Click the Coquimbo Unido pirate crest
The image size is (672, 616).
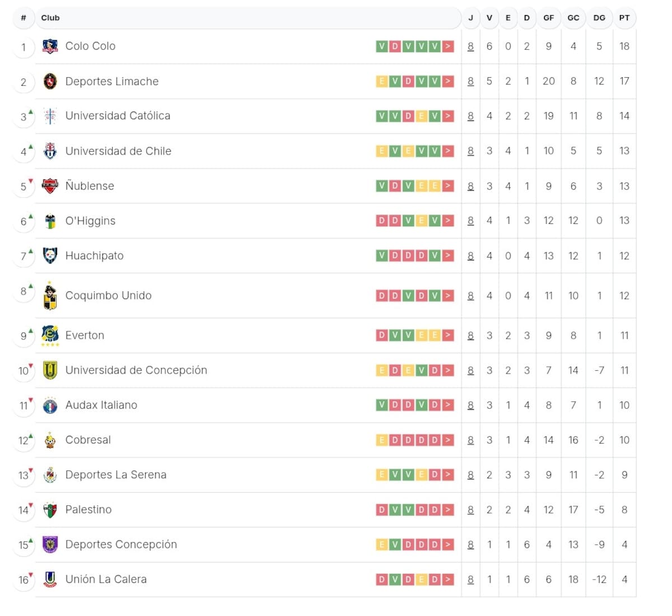click(50, 295)
